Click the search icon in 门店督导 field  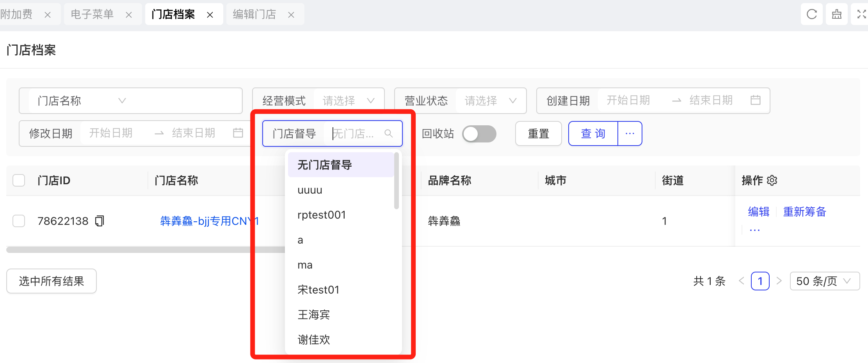(388, 133)
